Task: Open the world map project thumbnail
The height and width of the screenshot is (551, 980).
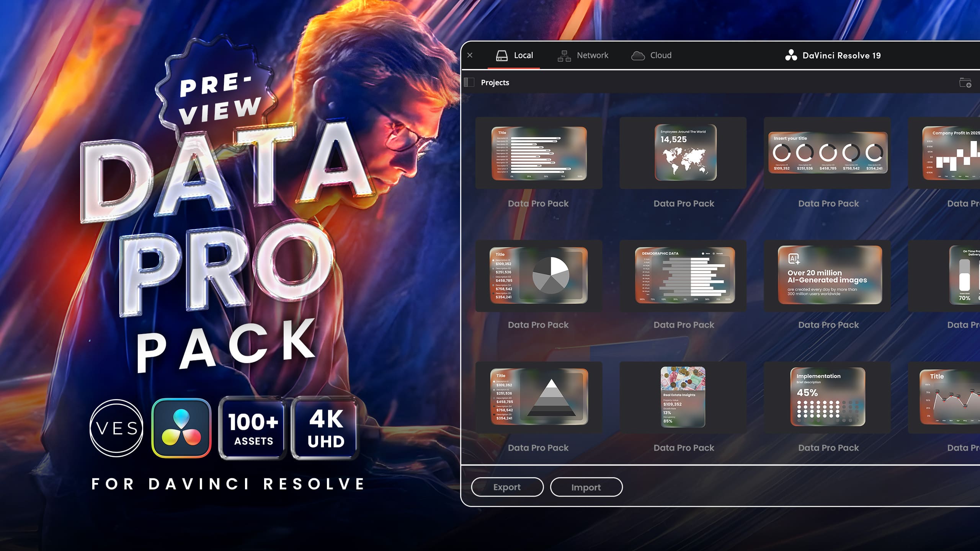Action: tap(685, 152)
